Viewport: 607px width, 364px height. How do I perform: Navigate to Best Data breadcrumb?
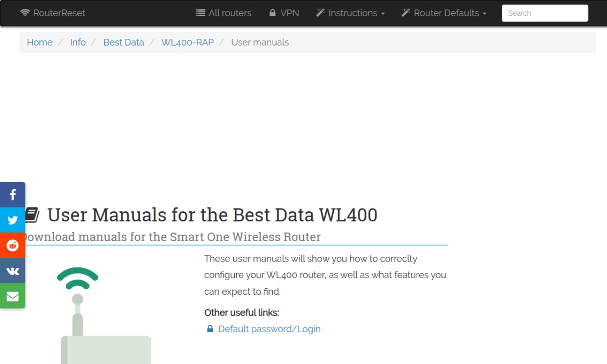point(124,42)
